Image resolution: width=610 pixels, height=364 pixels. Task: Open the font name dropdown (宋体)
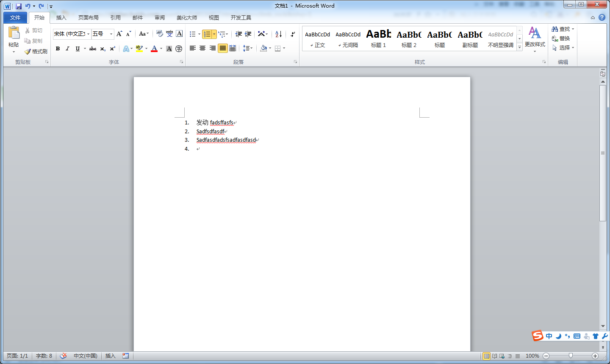click(89, 34)
